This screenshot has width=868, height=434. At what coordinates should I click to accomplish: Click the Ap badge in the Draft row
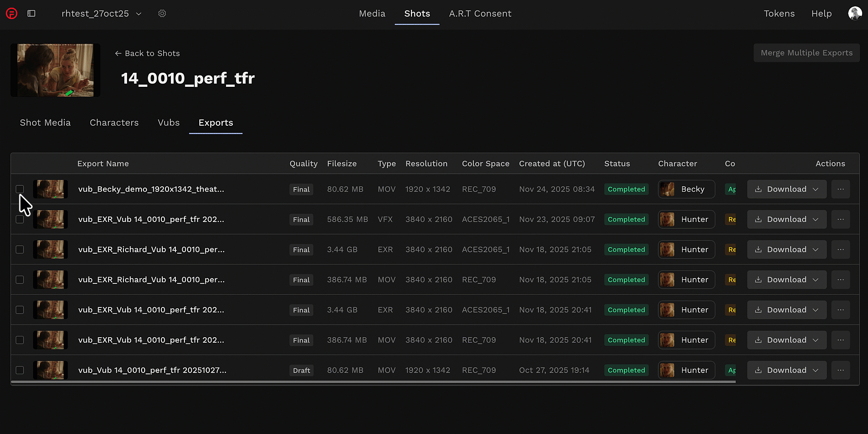(x=731, y=370)
